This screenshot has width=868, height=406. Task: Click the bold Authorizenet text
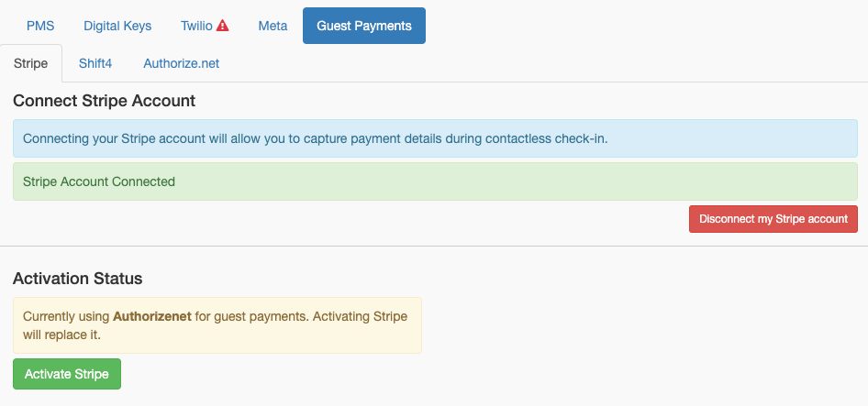tap(152, 316)
